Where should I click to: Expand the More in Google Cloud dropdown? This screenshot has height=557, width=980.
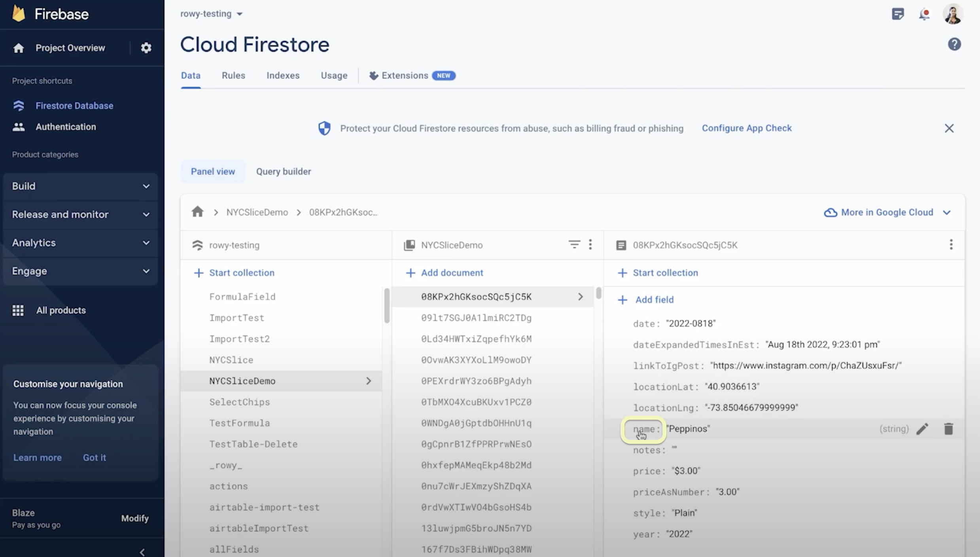pos(887,212)
